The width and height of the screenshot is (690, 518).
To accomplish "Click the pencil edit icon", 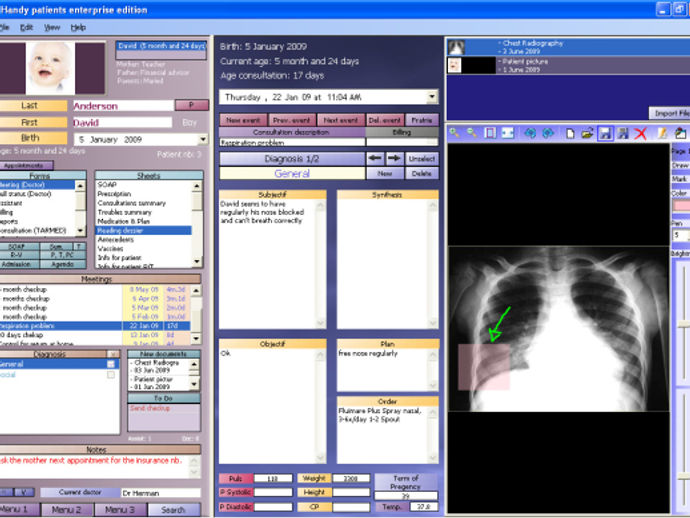I will point(662,133).
